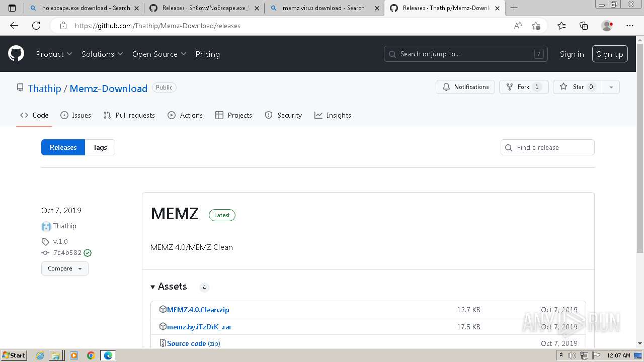644x362 pixels.
Task: Launch the media player taskbar icon
Action: click(74, 355)
